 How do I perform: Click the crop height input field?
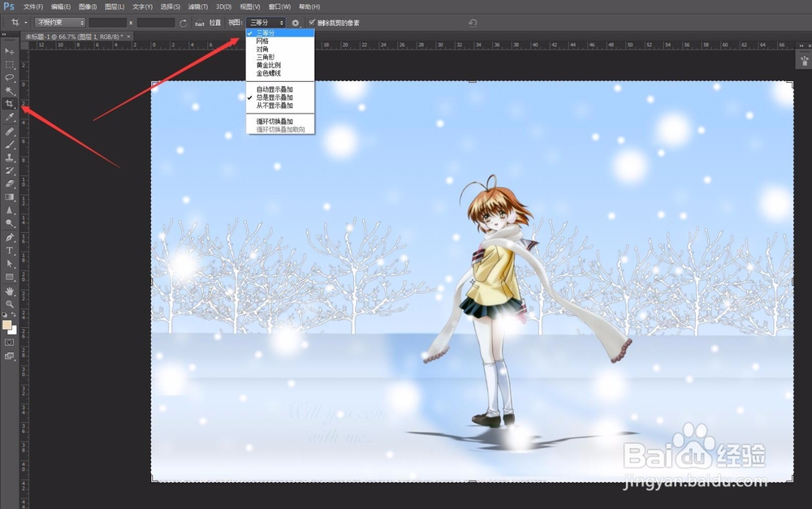pos(156,23)
